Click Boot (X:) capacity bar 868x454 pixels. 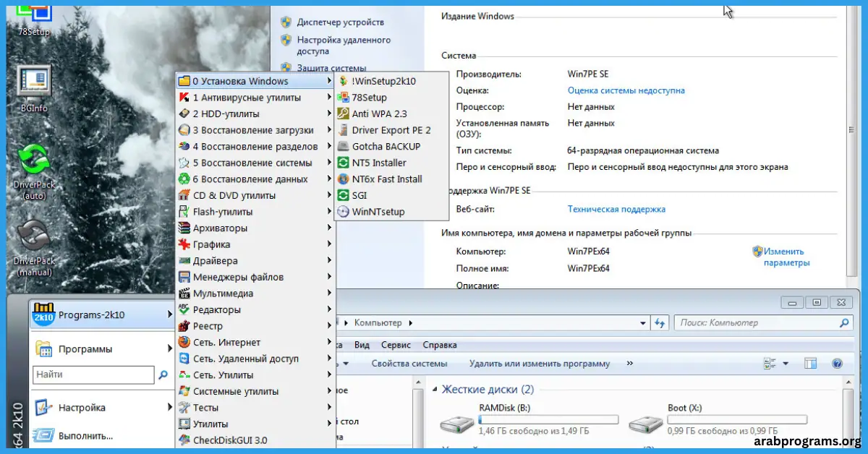737,419
